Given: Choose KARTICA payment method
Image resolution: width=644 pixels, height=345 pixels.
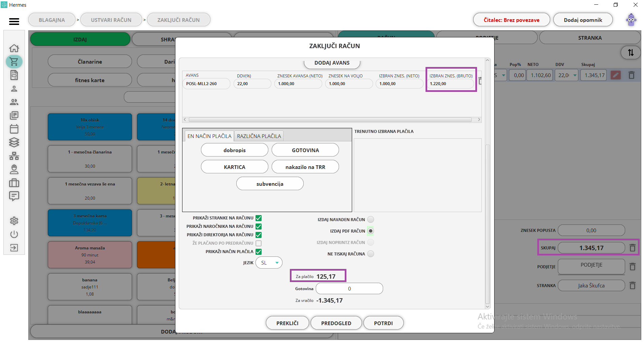Looking at the screenshot, I should tap(235, 167).
